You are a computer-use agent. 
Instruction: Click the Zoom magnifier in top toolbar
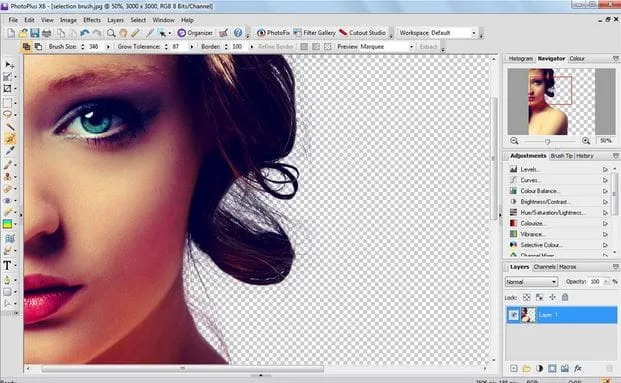pyautogui.click(x=111, y=33)
